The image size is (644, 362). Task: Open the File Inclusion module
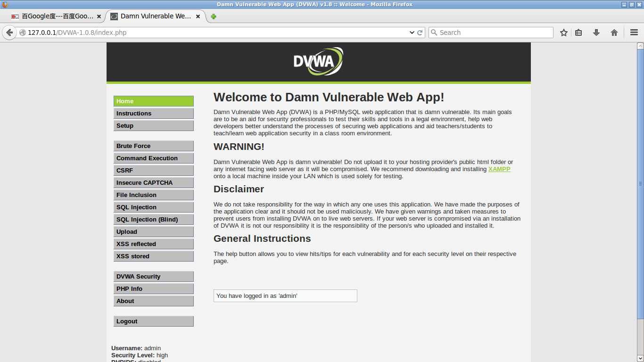[154, 195]
